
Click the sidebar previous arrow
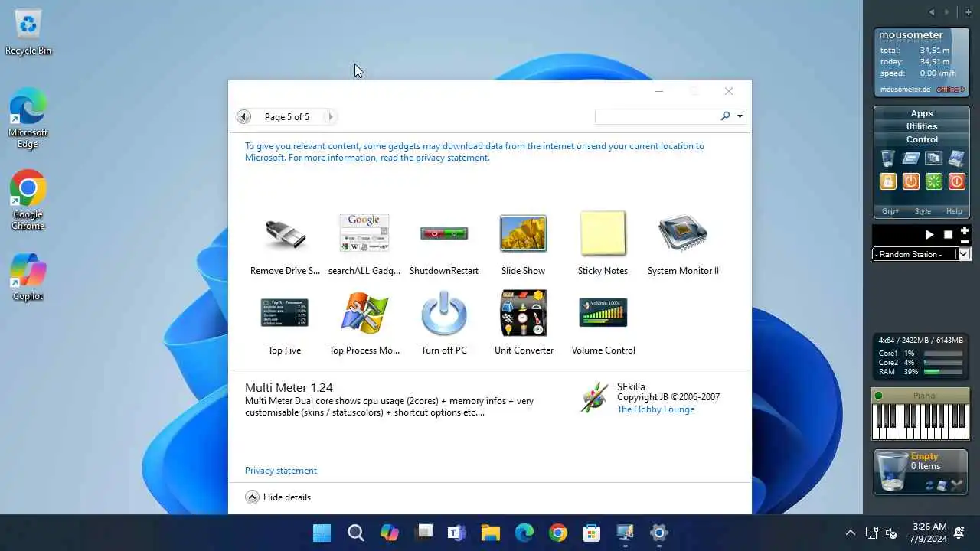point(932,12)
